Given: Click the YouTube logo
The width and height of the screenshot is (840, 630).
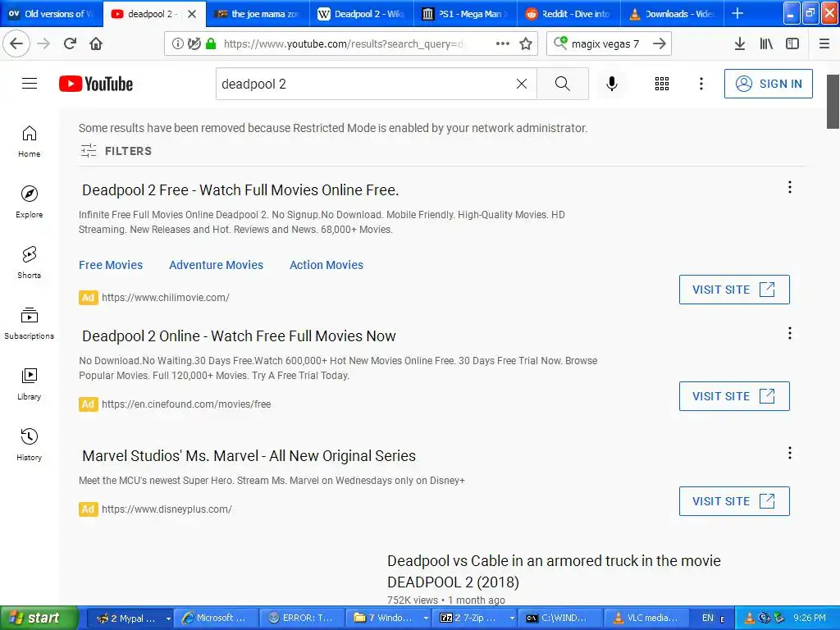Looking at the screenshot, I should coord(96,84).
